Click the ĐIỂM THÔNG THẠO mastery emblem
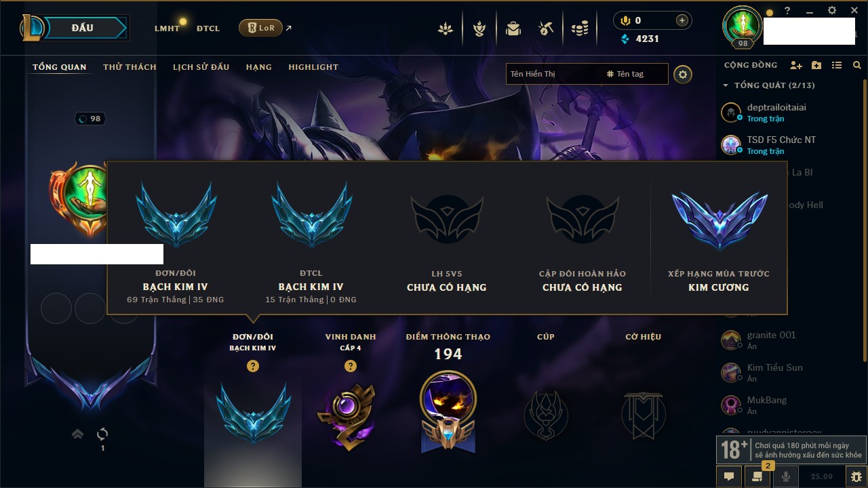The height and width of the screenshot is (488, 868). 448,411
